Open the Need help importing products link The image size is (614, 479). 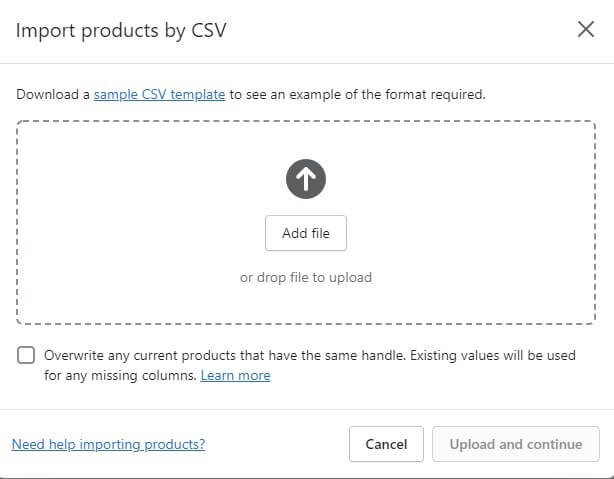coord(108,444)
